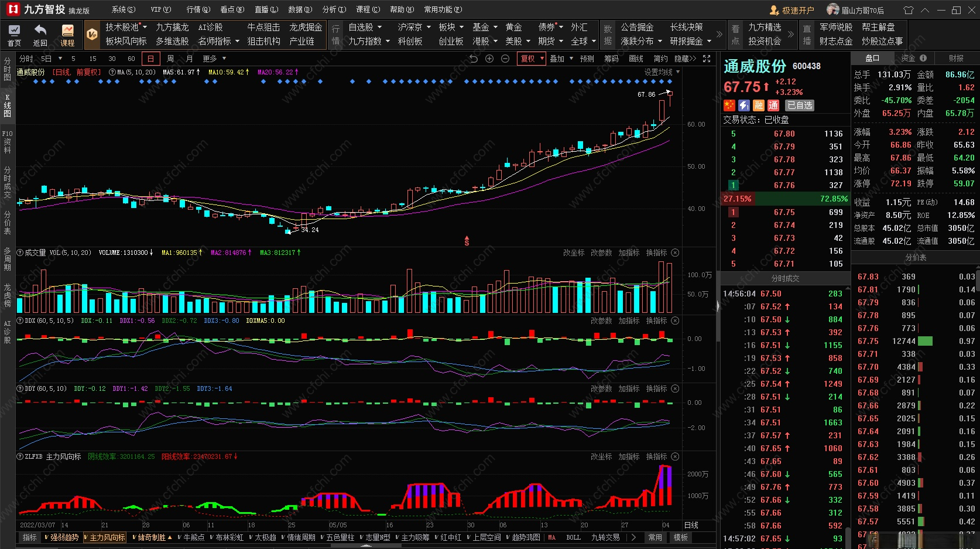Close the DDY indicator panel

coord(675,388)
